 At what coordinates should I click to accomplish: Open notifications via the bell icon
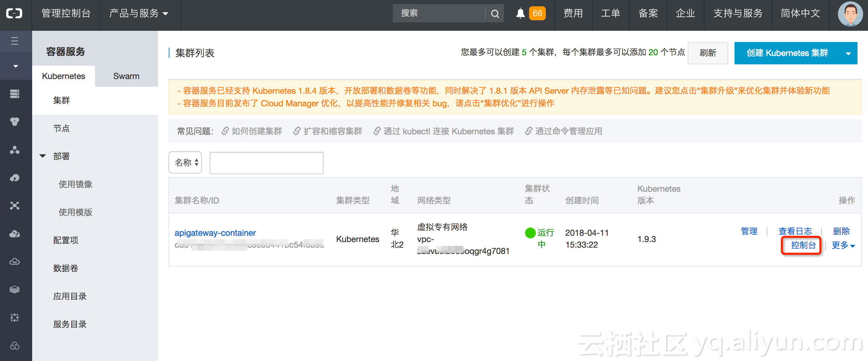520,13
